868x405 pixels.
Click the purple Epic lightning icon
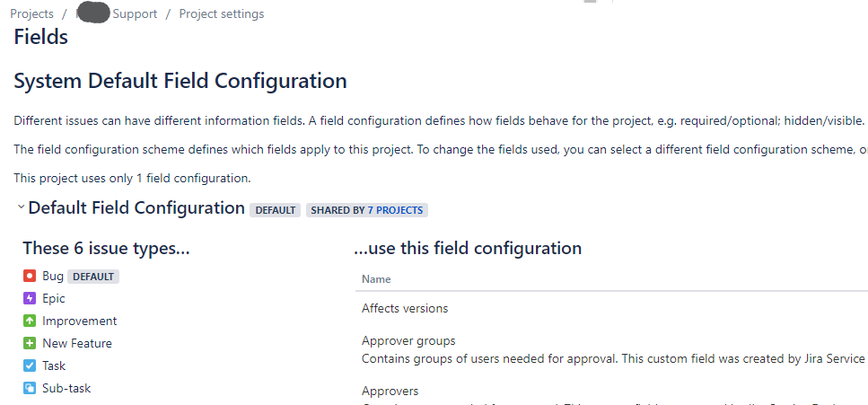point(30,299)
